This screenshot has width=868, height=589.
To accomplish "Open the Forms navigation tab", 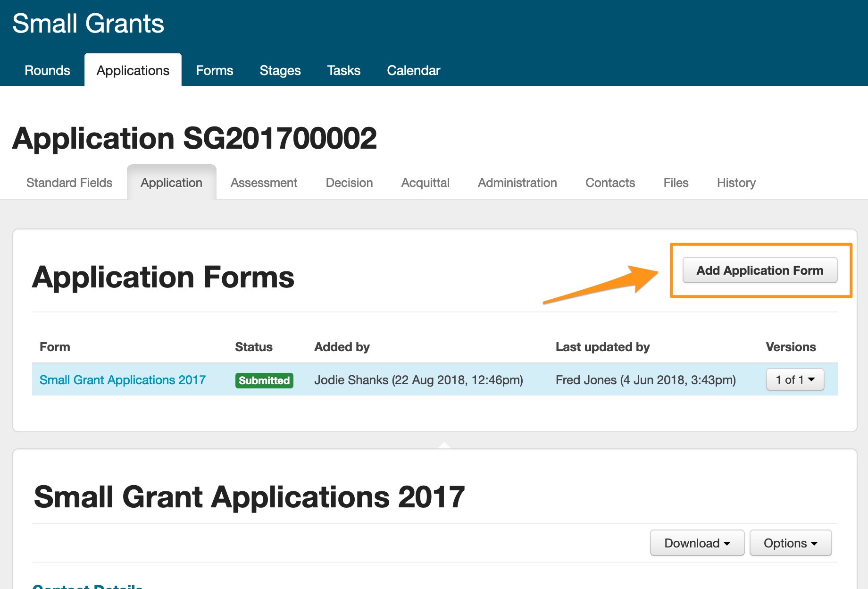I will (214, 70).
